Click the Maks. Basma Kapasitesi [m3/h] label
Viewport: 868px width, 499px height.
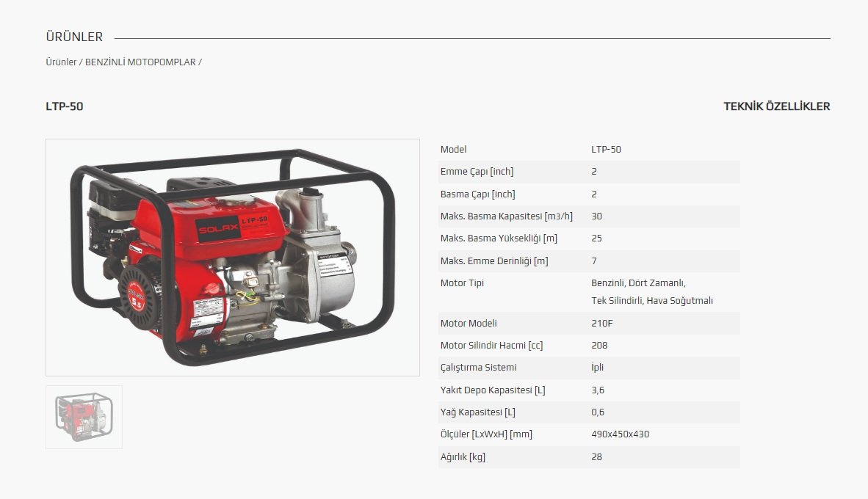(507, 216)
